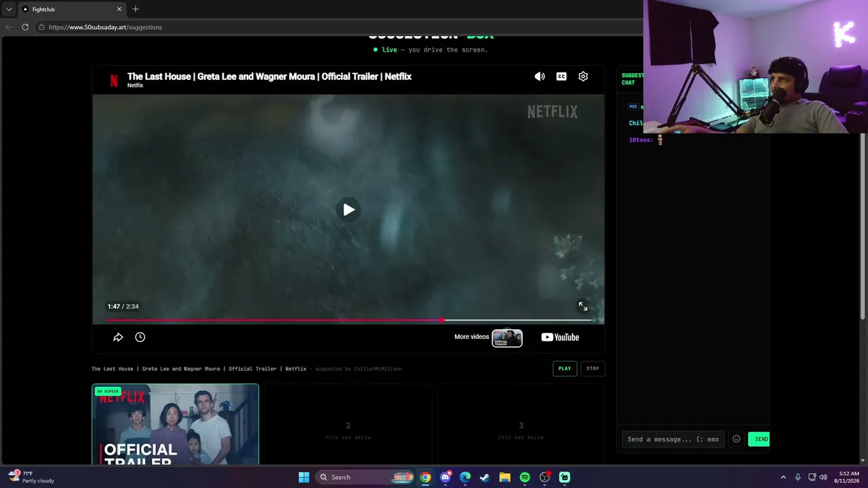View site information icon beside the URL
The height and width of the screenshot is (488, 868).
point(41,27)
